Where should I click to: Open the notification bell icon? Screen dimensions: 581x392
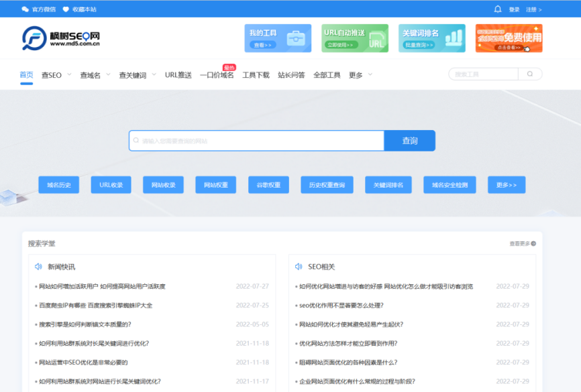(498, 9)
